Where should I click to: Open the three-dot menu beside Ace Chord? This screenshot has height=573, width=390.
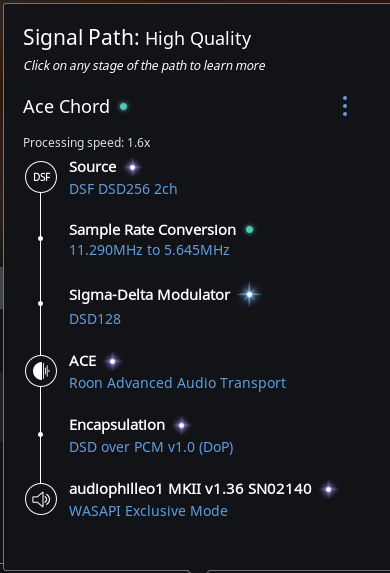point(345,106)
